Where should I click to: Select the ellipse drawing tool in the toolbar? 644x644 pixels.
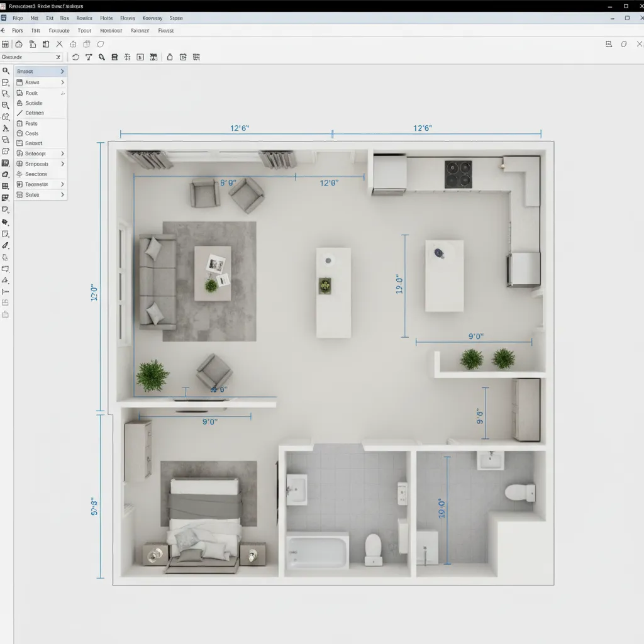pos(101,44)
